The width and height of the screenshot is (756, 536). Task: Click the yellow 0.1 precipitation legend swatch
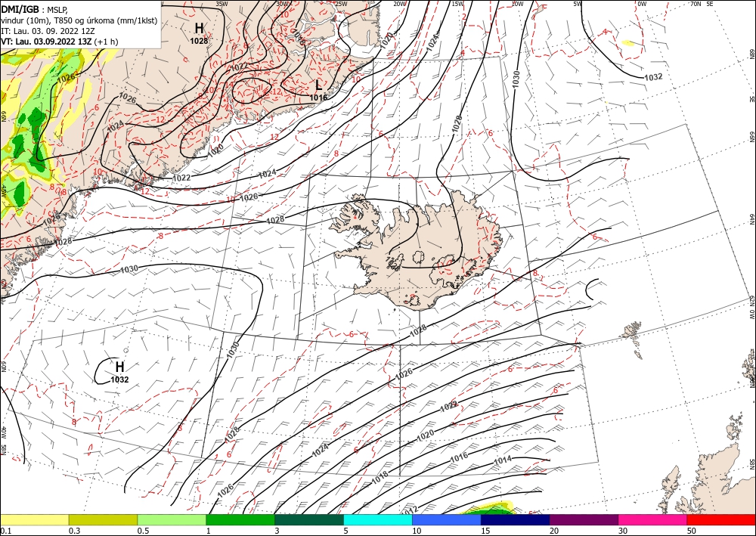[x=34, y=519]
